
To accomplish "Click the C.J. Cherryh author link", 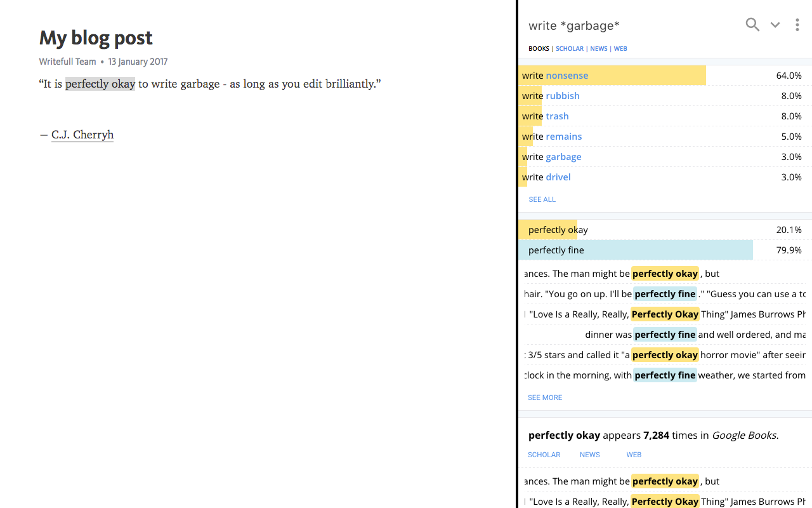I will (x=82, y=135).
